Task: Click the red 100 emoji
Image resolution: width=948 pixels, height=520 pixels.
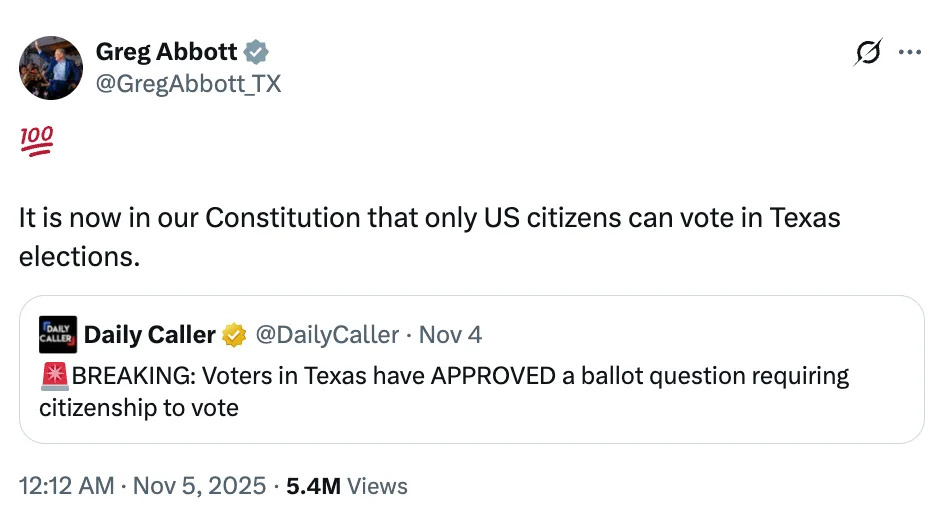Action: [x=36, y=141]
